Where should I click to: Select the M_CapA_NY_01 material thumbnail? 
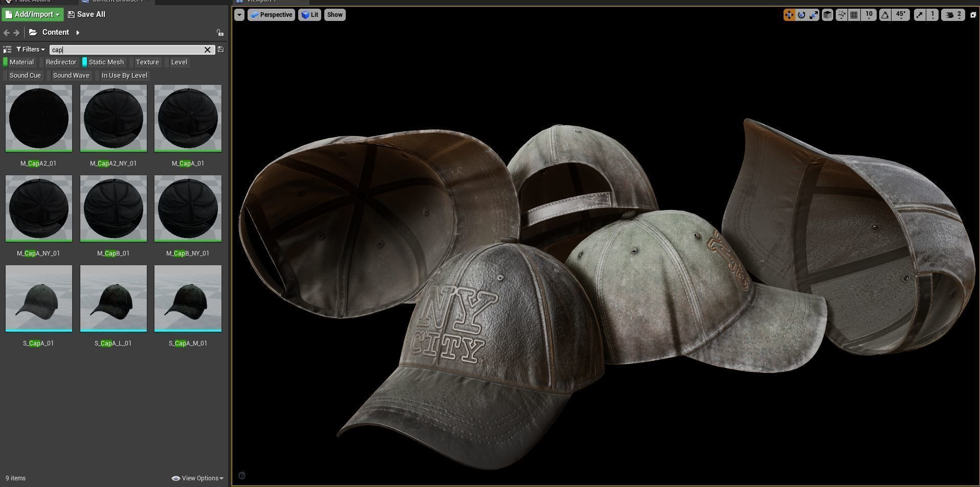click(x=39, y=208)
